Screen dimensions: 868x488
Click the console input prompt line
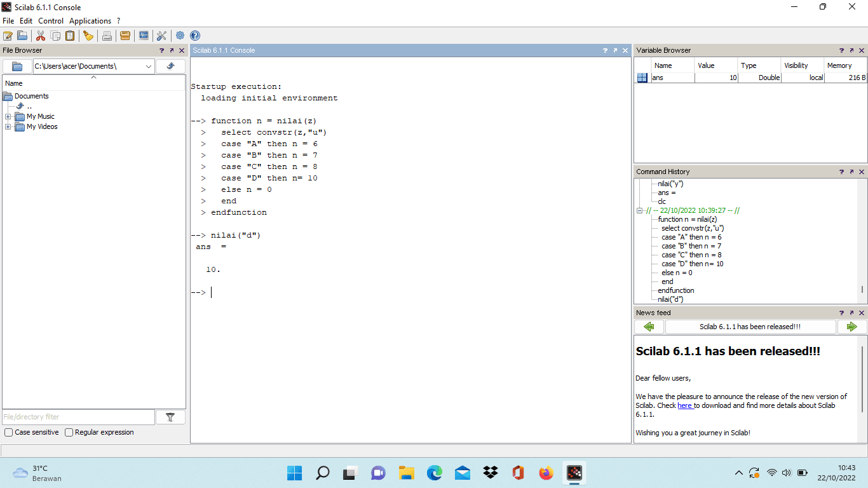tap(410, 292)
